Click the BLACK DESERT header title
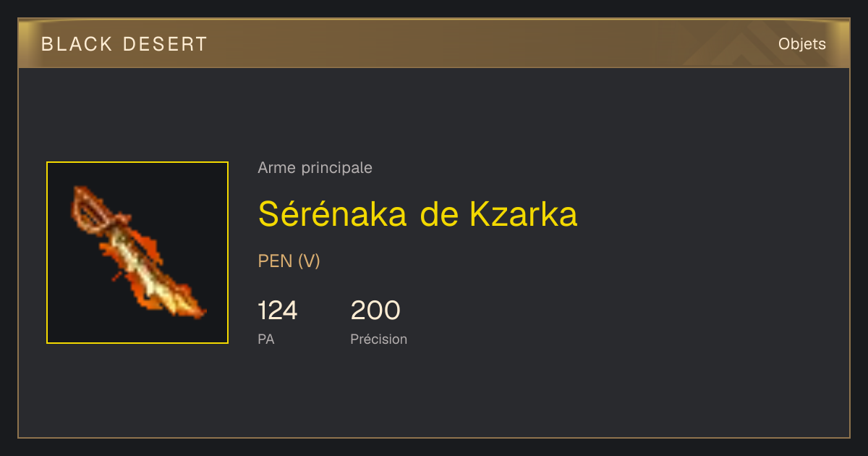 click(x=124, y=44)
